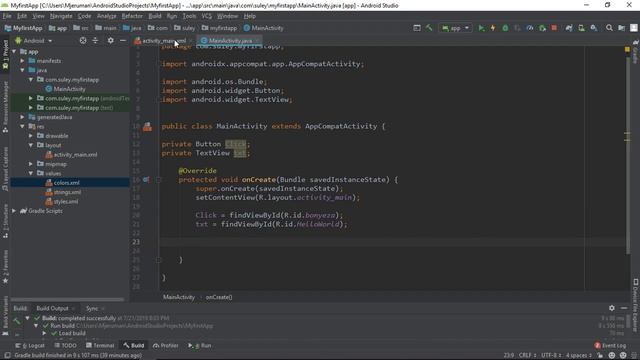This screenshot has height=360, width=640.
Task: Click Project panel horizontal scrollbar
Action: 67,300
